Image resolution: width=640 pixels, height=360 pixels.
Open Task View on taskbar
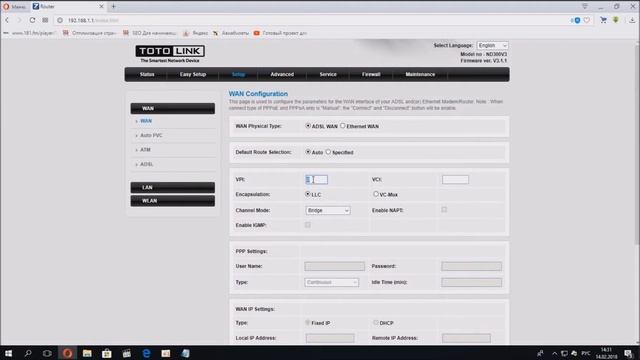47,353
